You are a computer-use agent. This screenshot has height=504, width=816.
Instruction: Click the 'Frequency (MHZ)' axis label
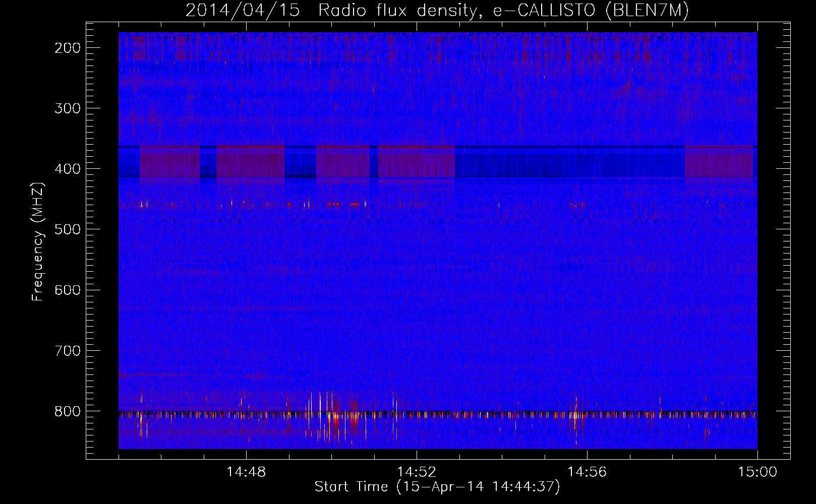38,242
